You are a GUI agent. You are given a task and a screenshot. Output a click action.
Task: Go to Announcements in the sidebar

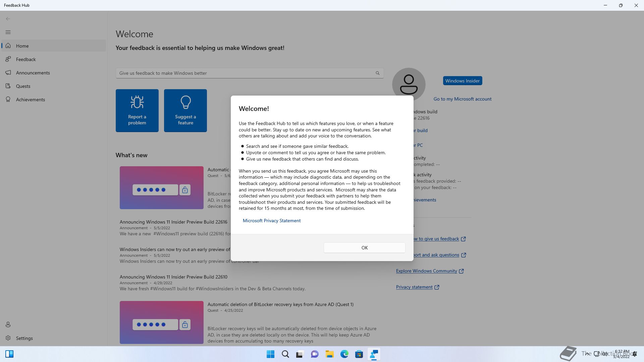coord(54,73)
